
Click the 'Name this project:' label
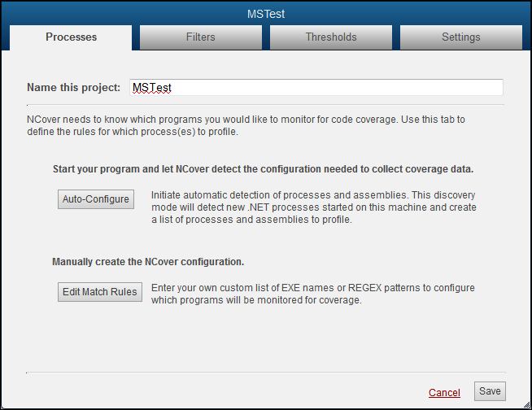pos(74,88)
